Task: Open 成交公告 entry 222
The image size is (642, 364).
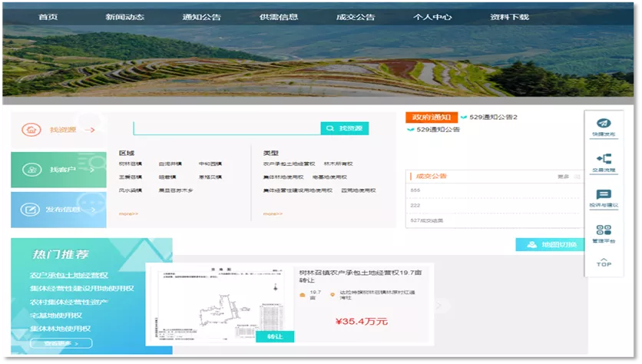Action: [x=415, y=206]
